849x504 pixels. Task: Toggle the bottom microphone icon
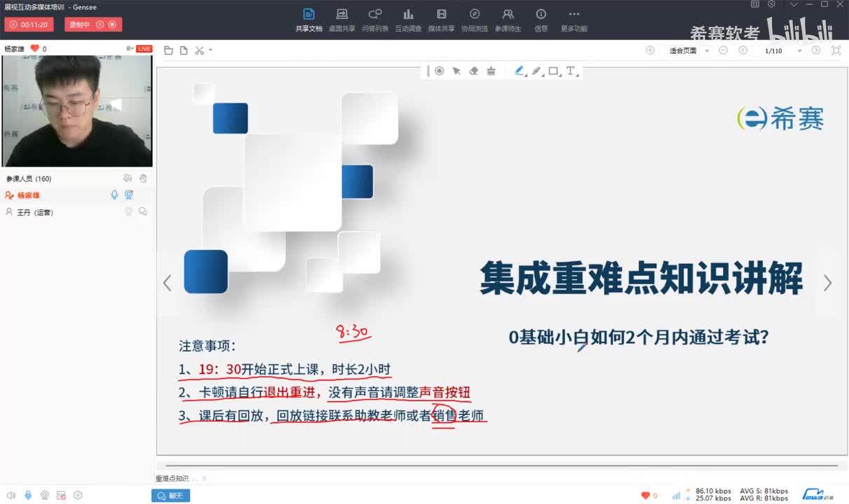click(x=28, y=495)
